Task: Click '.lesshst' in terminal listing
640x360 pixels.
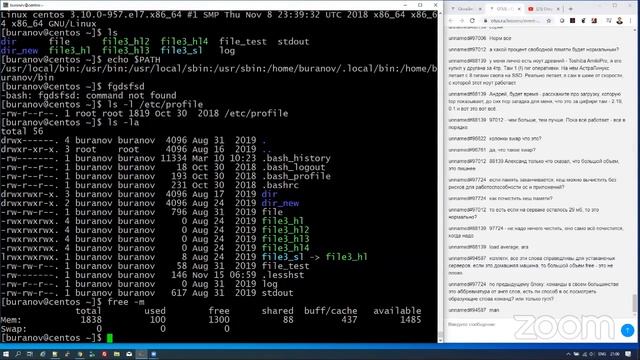Action: 283,275
